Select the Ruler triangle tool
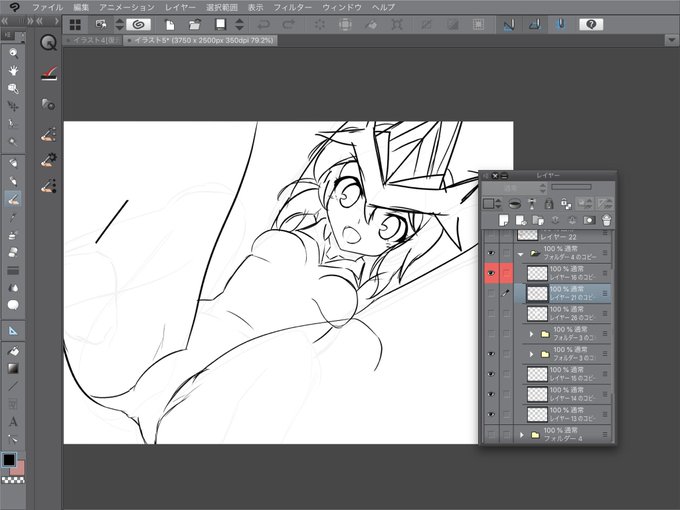Image resolution: width=680 pixels, height=510 pixels. coord(13,331)
